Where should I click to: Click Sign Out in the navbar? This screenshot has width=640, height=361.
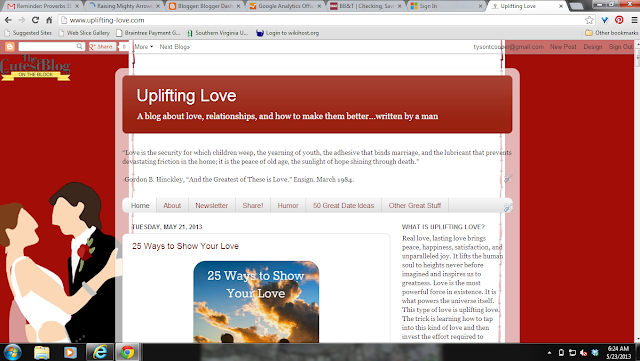coord(620,47)
